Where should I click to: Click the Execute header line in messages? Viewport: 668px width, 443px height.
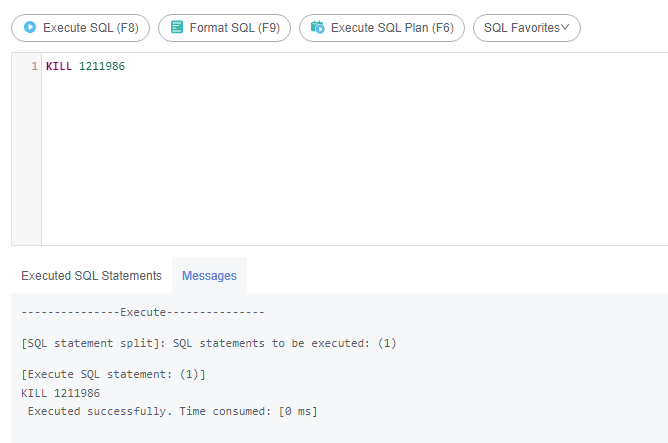[143, 312]
